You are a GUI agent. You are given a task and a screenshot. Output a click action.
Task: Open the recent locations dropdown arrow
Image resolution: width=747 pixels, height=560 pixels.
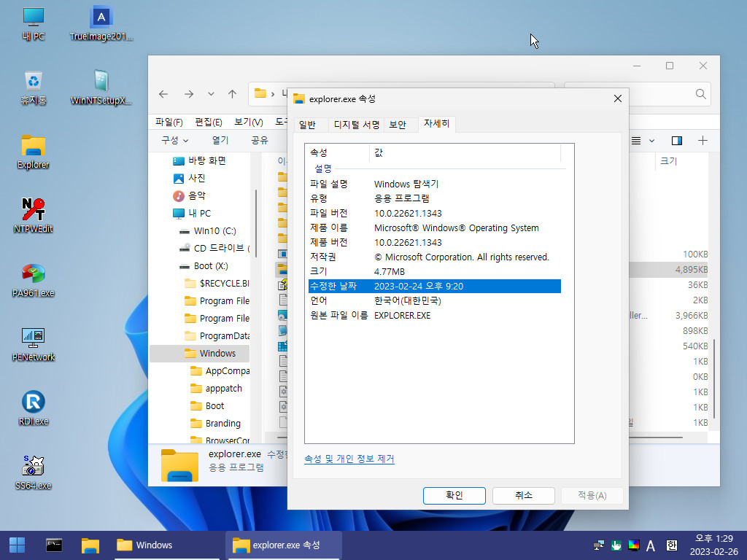(211, 94)
